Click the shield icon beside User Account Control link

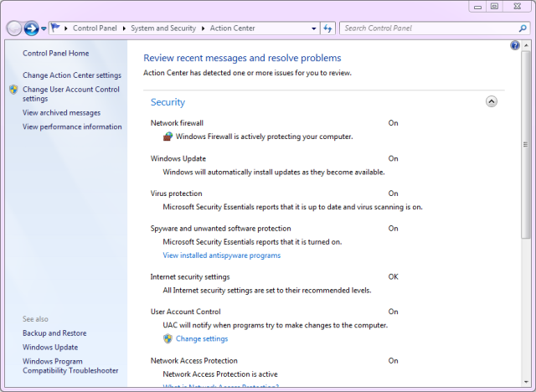(13, 90)
